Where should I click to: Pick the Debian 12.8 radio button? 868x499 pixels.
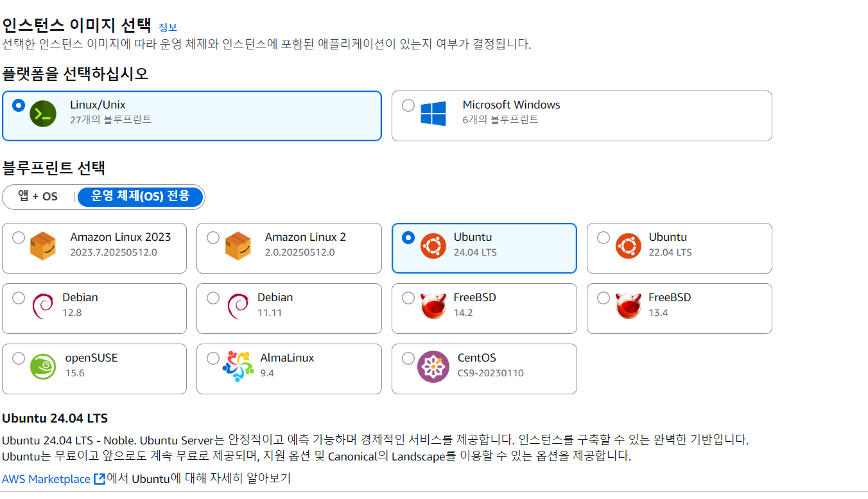click(x=19, y=298)
